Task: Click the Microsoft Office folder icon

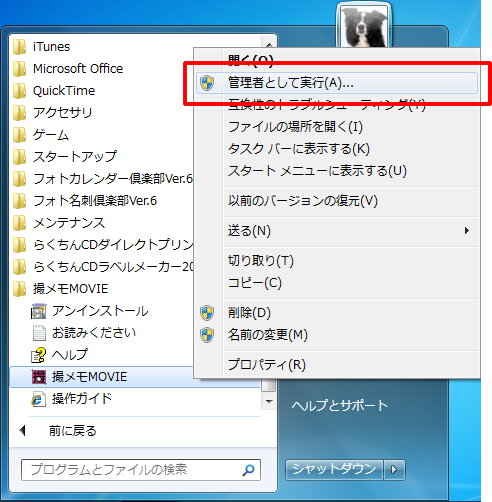Action: click(20, 69)
